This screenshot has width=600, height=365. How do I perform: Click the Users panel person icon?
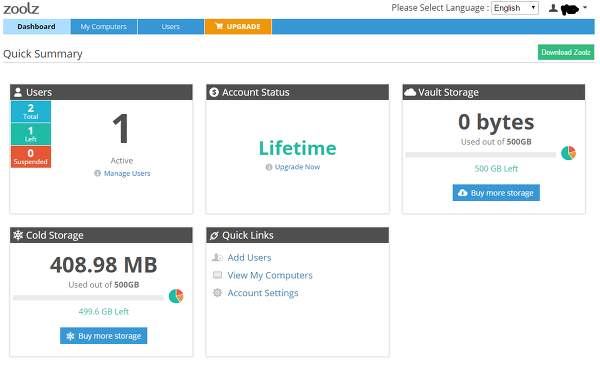(18, 92)
